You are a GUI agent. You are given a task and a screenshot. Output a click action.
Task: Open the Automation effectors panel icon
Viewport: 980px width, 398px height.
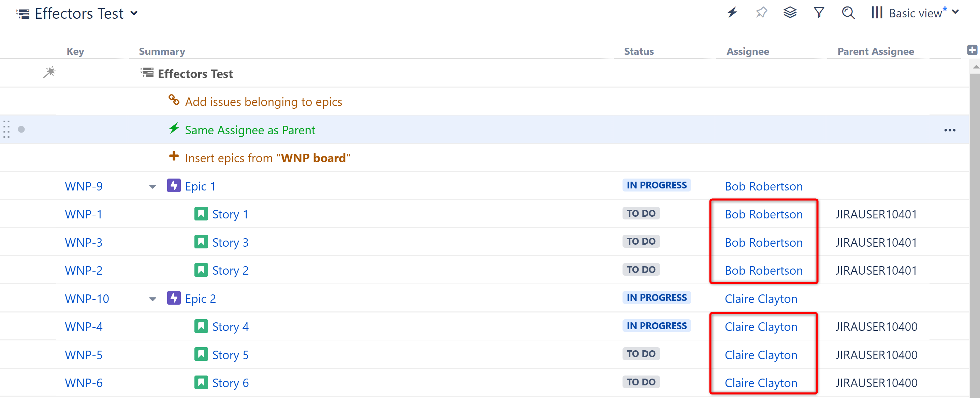click(732, 13)
